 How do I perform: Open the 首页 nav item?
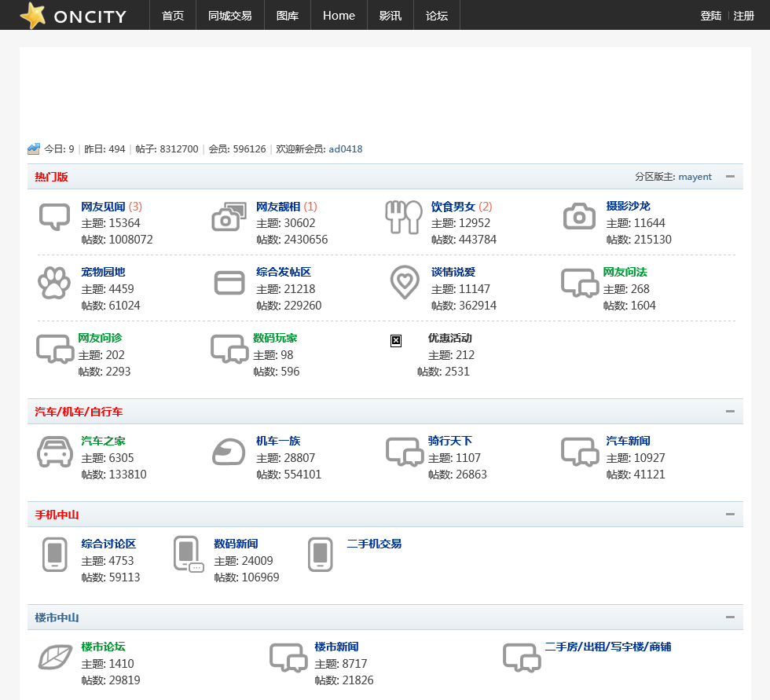[173, 16]
